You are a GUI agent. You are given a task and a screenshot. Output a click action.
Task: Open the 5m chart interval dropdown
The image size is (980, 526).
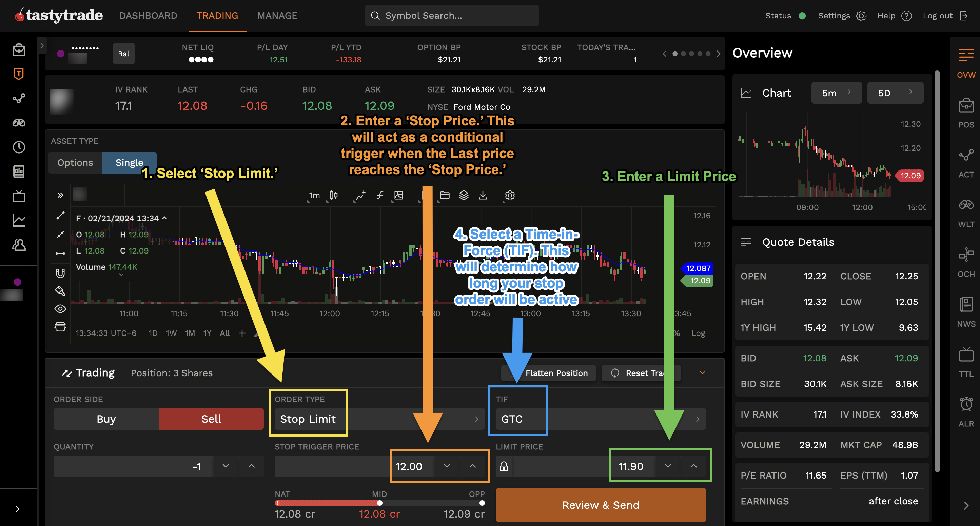coord(836,93)
